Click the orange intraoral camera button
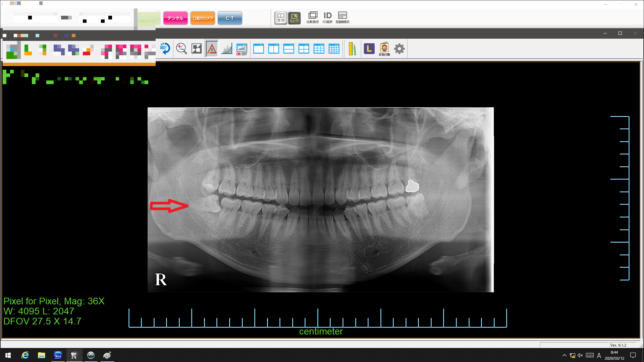Viewport: 644px width, 362px height. 202,18
